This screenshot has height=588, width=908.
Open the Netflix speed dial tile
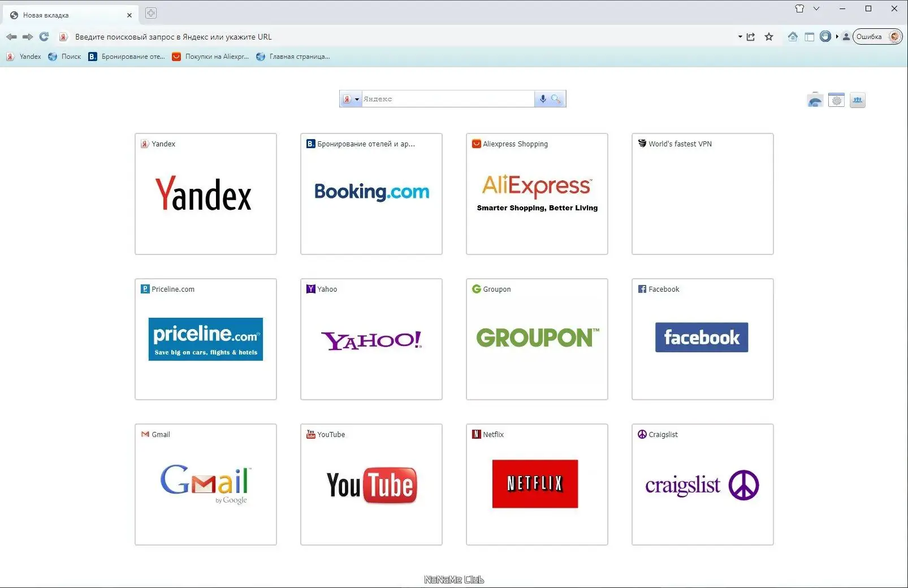(537, 485)
